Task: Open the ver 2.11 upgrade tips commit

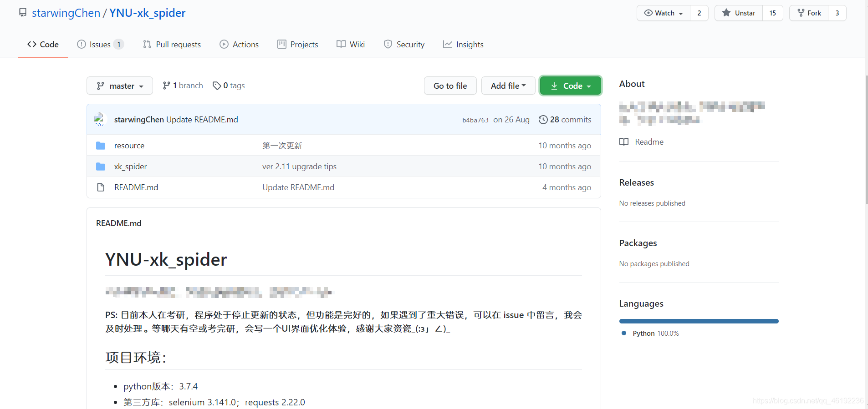Action: [299, 167]
